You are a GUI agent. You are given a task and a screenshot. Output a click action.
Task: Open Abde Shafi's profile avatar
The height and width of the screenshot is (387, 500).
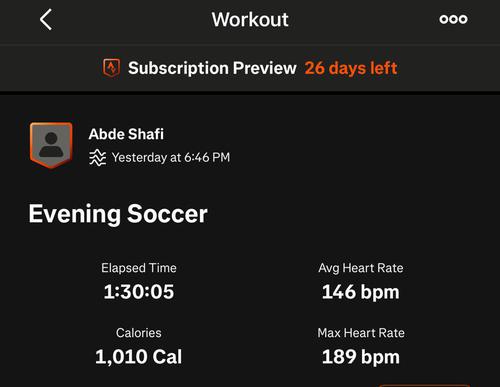coord(51,145)
